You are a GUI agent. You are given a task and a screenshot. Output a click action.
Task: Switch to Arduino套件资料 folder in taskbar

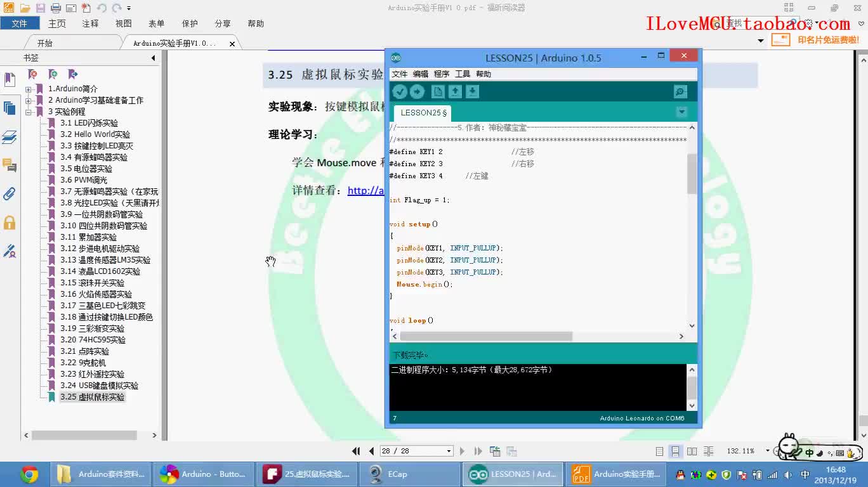tap(100, 474)
